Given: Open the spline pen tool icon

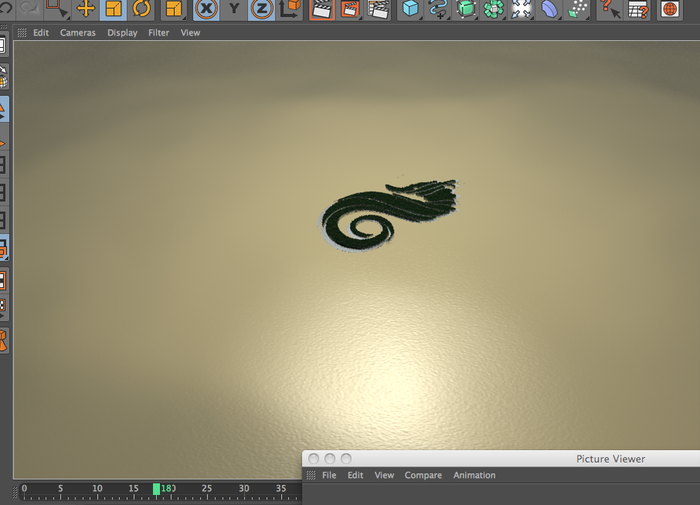Looking at the screenshot, I should [x=438, y=8].
